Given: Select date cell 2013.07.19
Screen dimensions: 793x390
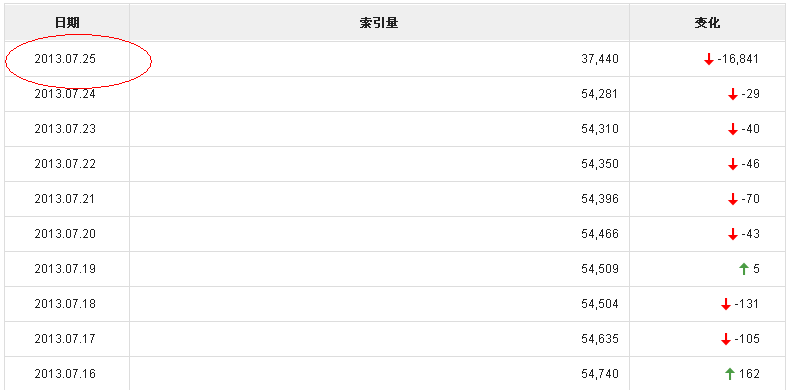Looking at the screenshot, I should click(65, 269).
